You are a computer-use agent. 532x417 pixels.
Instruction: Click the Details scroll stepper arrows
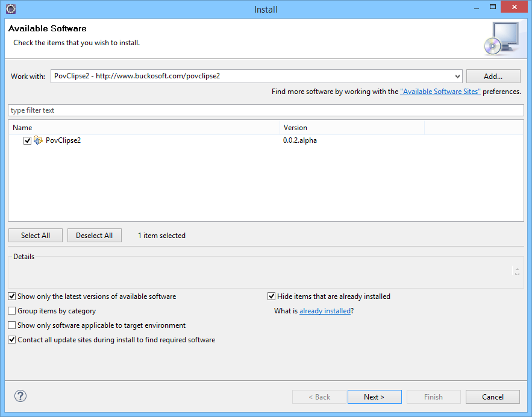(x=517, y=271)
